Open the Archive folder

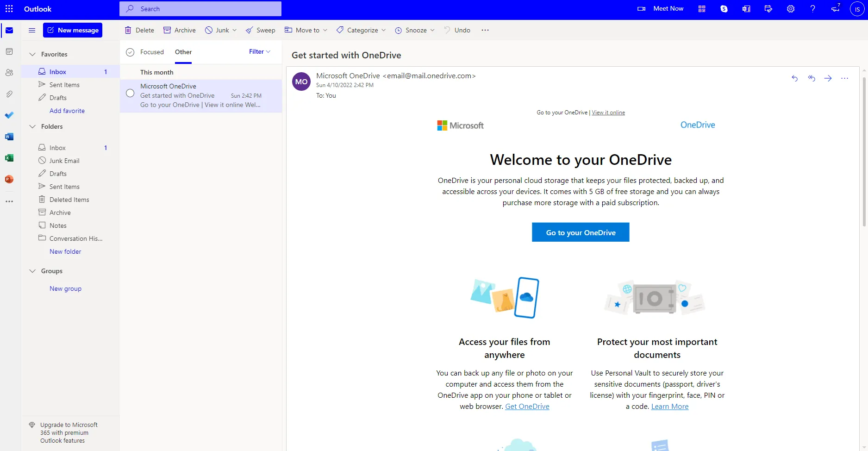[x=70, y=213]
